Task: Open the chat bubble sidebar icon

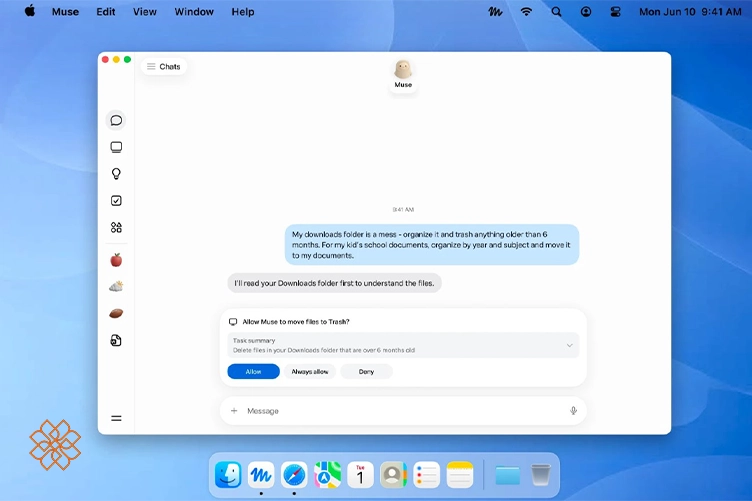Action: pos(116,120)
